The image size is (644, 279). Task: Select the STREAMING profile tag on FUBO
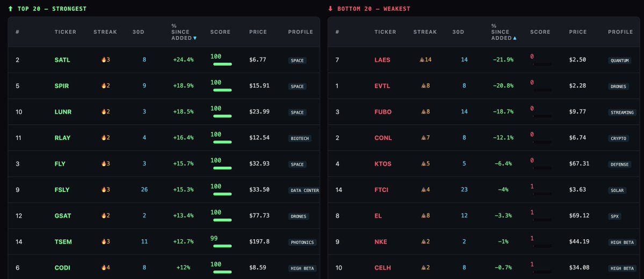coord(622,112)
